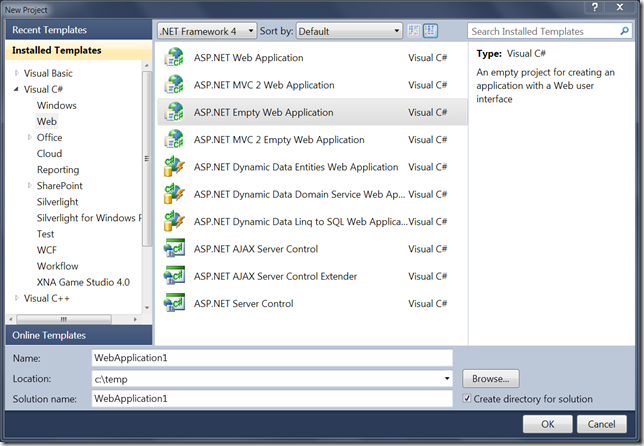Click the Search Installed Templates box
Viewport: 644px width, 446px height.
pos(550,31)
